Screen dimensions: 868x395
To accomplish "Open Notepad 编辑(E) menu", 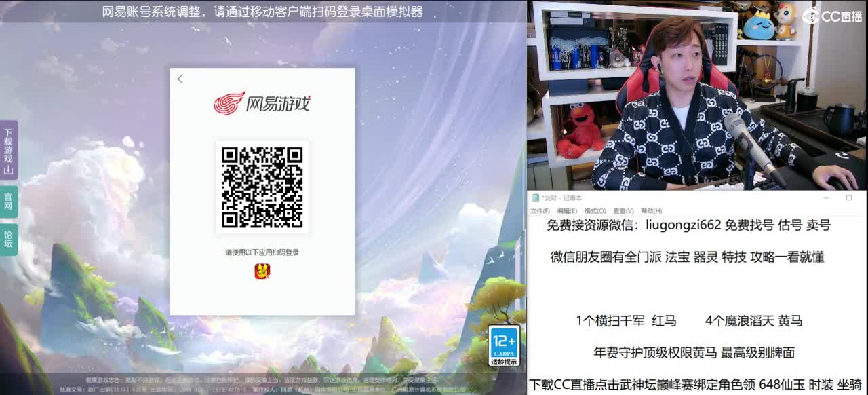I will pyautogui.click(x=568, y=211).
